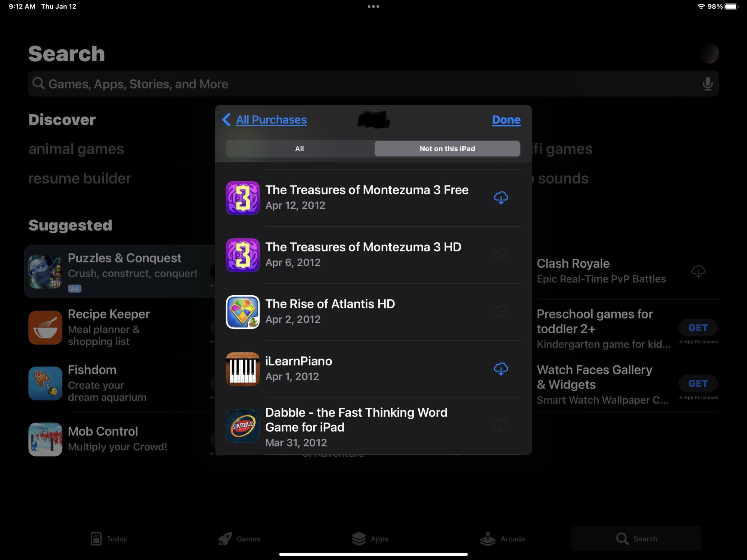Tap the microphone dictation icon in search bar
Viewport: 747px width, 560px height.
[707, 84]
